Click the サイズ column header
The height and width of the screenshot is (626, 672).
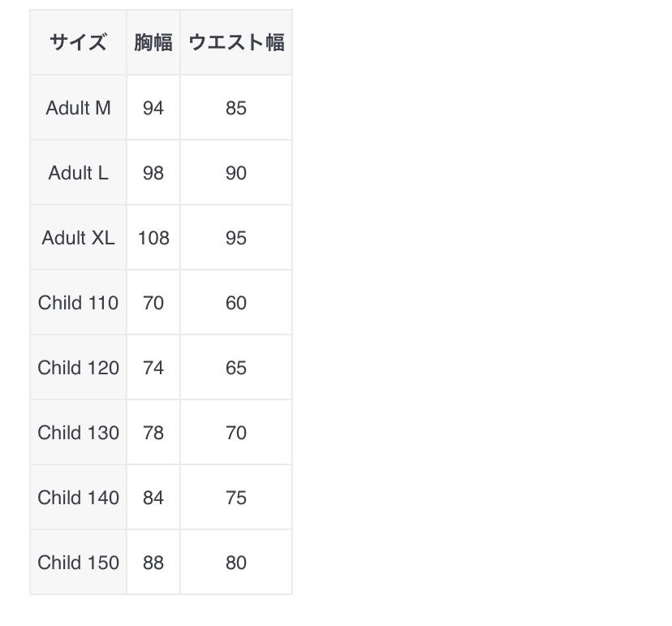click(x=78, y=43)
